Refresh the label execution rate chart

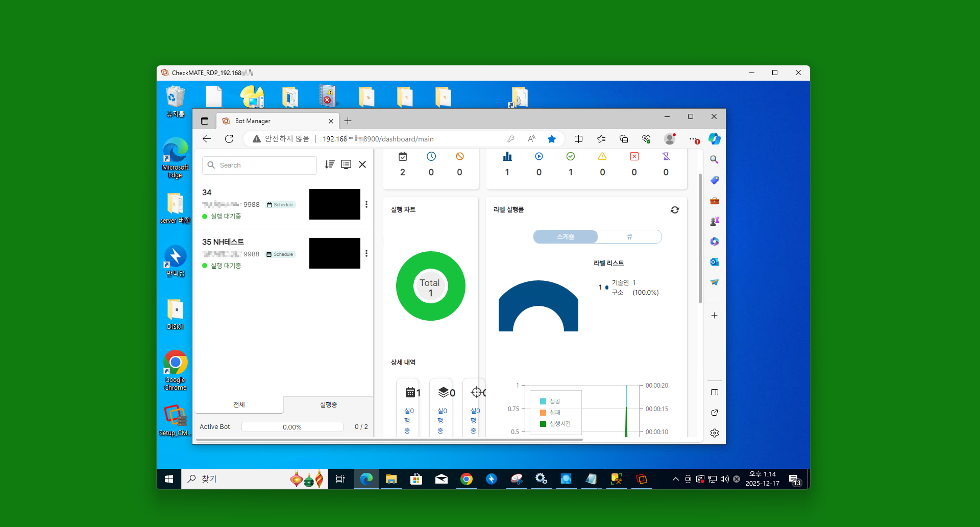(675, 210)
